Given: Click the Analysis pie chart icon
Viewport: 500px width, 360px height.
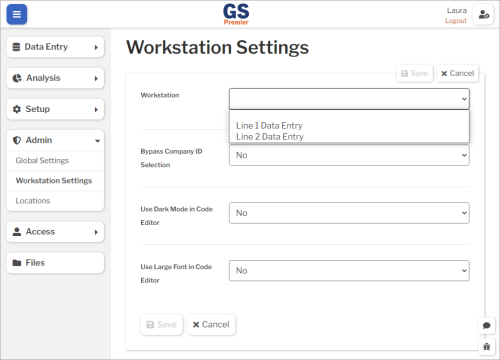Looking at the screenshot, I should [x=17, y=78].
